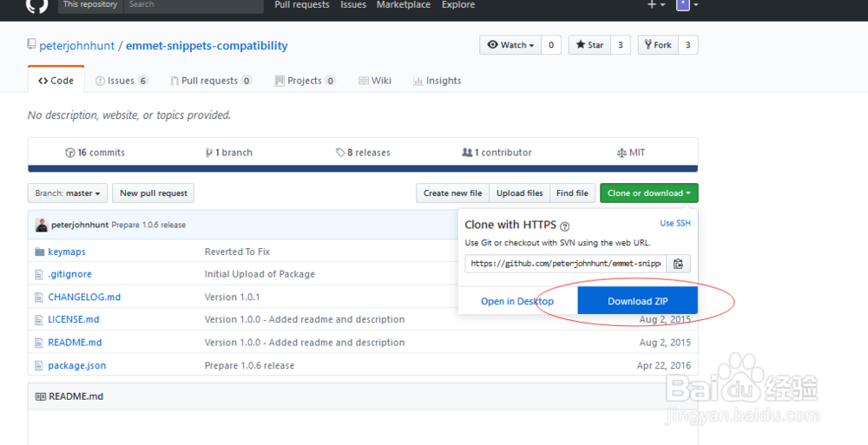868x445 pixels.
Task: Fork this repository
Action: pos(656,45)
